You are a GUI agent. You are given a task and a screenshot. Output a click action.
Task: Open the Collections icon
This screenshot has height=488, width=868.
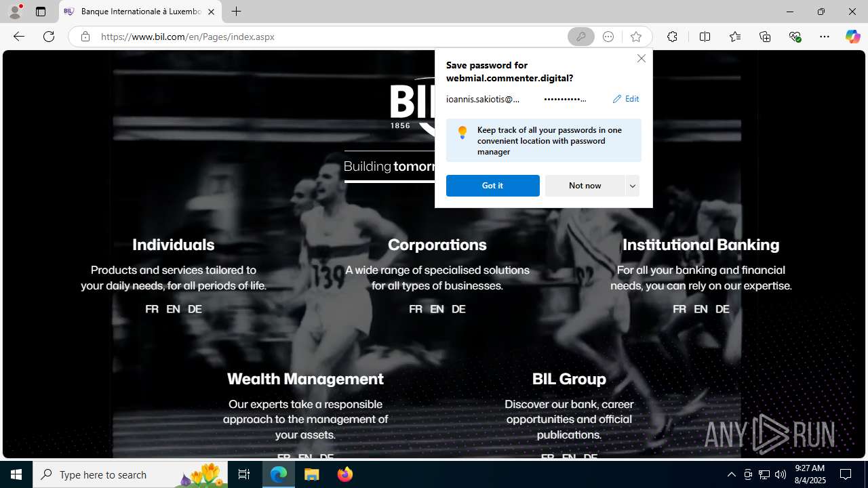click(765, 37)
